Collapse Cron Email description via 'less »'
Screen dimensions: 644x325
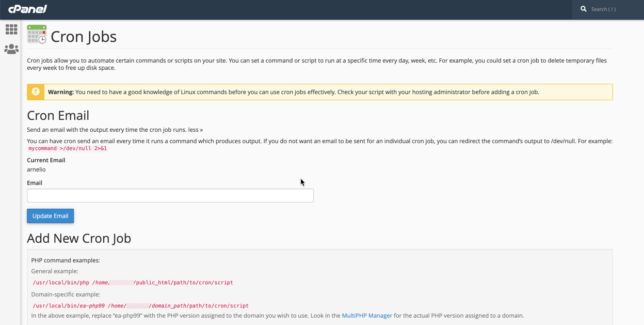pos(195,130)
